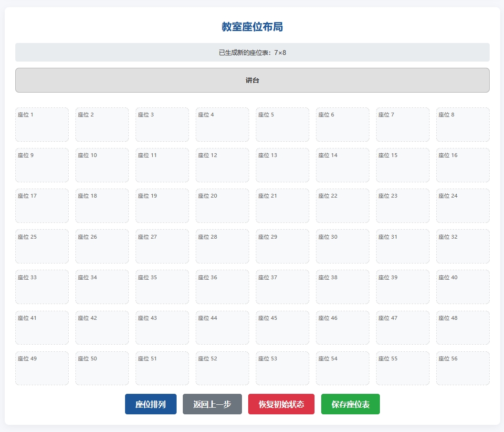
Task: Select the 座位 36 seat
Action: [222, 287]
